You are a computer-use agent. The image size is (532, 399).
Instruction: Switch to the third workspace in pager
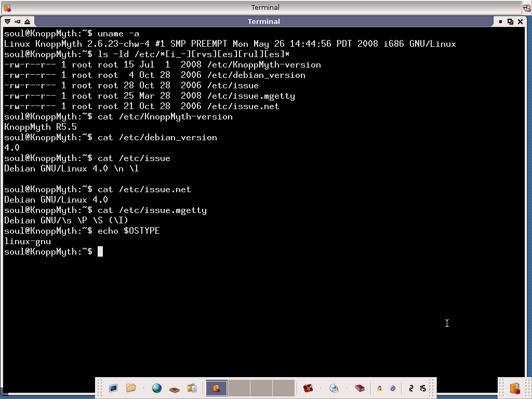click(261, 388)
